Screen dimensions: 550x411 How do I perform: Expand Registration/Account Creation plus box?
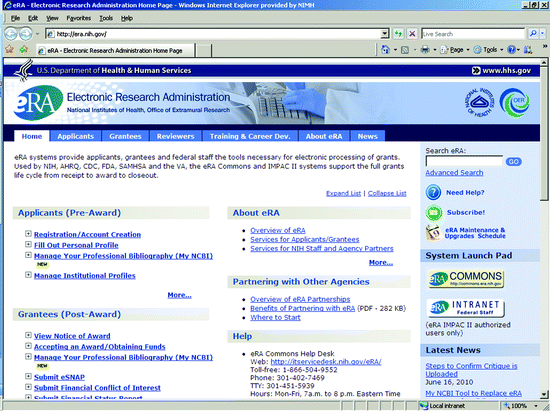point(28,234)
